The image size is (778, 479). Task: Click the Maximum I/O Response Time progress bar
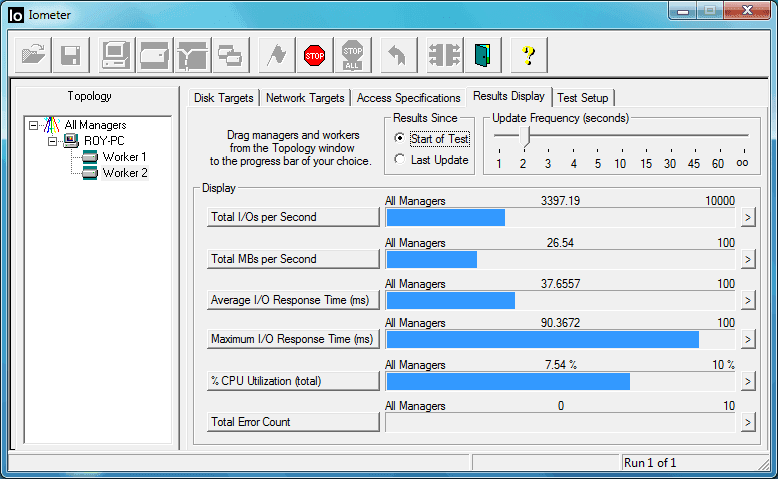[560, 340]
